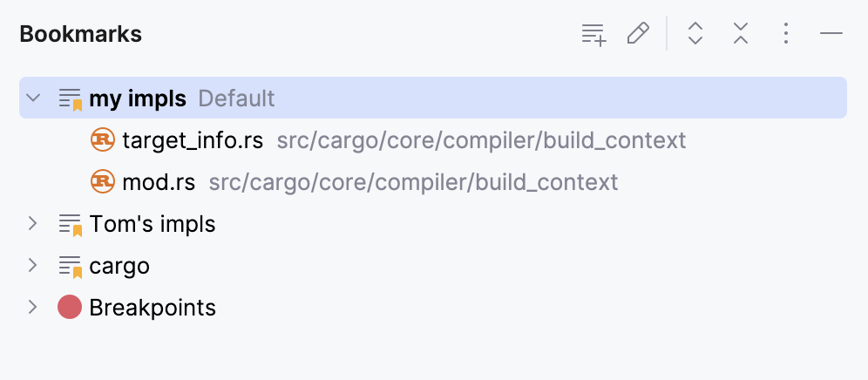868x380 pixels.
Task: Click the red Breakpoints circle icon
Action: tap(70, 308)
